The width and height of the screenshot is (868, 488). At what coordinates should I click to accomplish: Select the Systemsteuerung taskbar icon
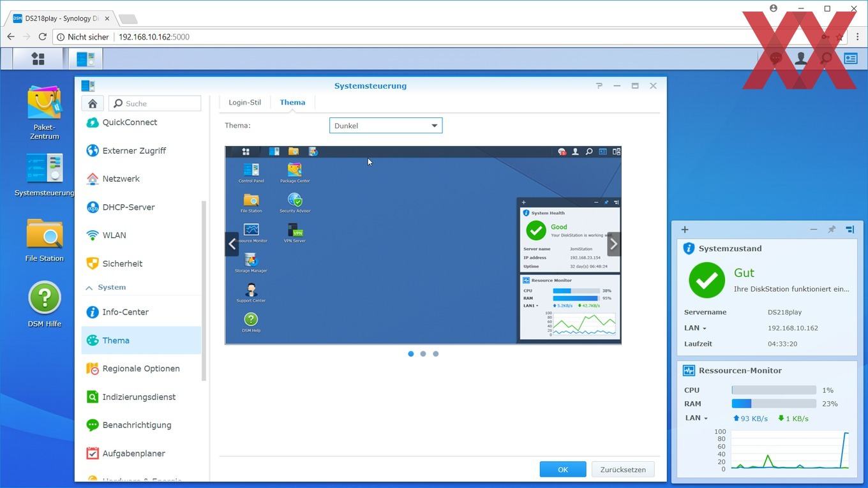click(x=86, y=59)
